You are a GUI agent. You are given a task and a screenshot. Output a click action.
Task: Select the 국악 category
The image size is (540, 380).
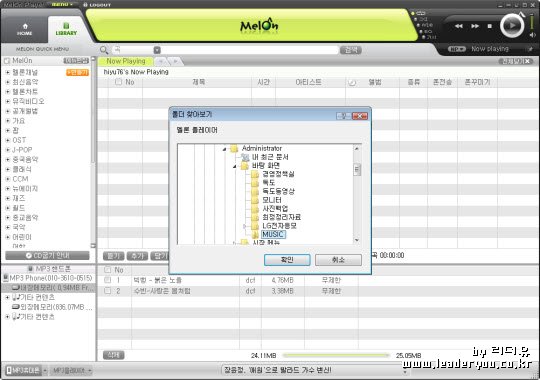click(x=19, y=227)
